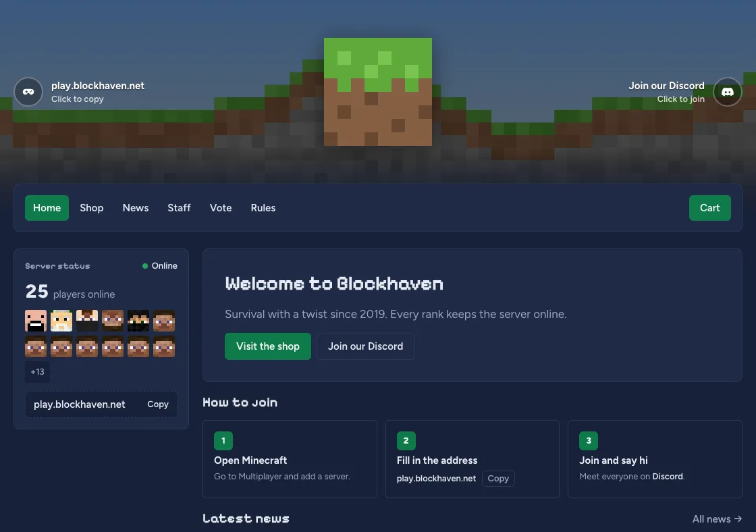
Task: Open the Rules tab
Action: (263, 208)
